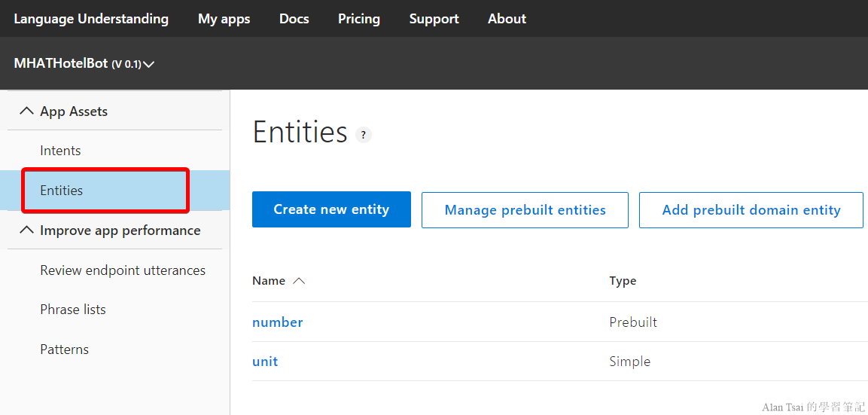This screenshot has width=868, height=415.
Task: Open the Pricing page
Action: tap(358, 19)
